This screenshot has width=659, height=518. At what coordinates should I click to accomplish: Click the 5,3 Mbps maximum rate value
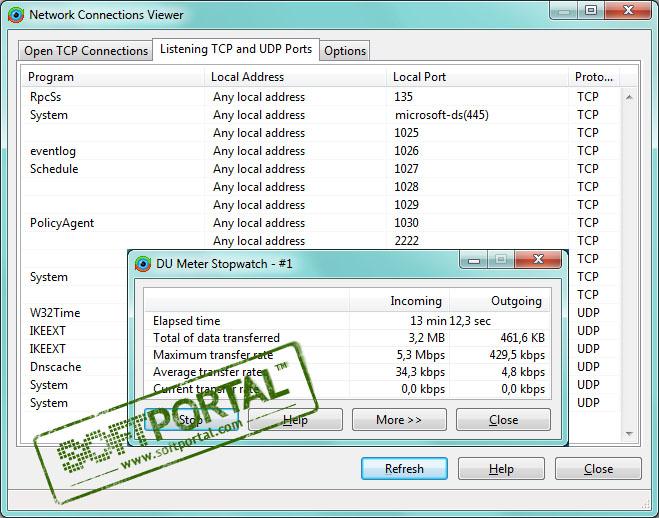click(421, 355)
